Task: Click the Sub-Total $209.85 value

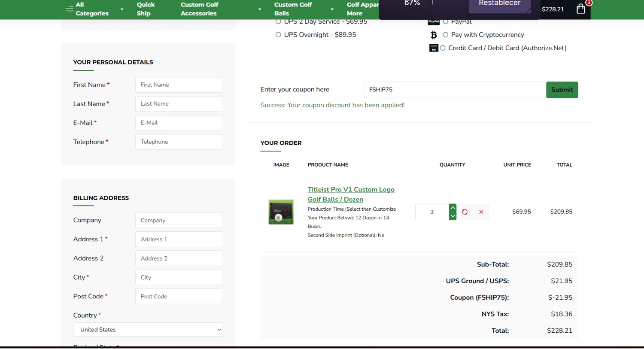Action: point(559,264)
